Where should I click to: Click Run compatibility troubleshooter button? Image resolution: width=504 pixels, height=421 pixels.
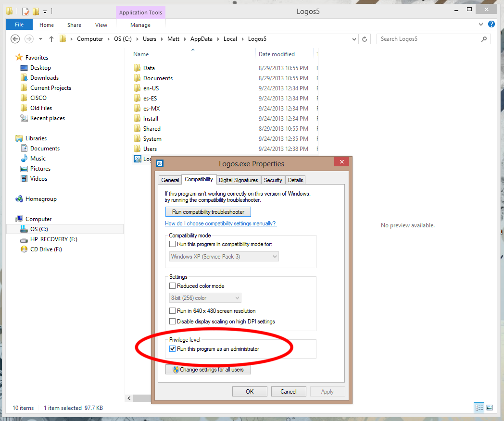click(208, 212)
